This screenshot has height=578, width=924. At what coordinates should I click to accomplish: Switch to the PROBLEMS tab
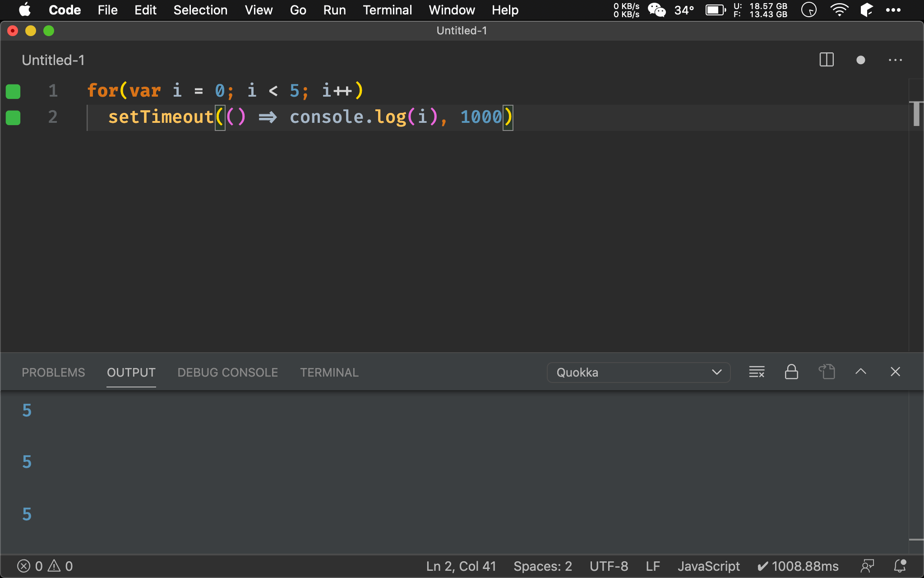tap(53, 373)
